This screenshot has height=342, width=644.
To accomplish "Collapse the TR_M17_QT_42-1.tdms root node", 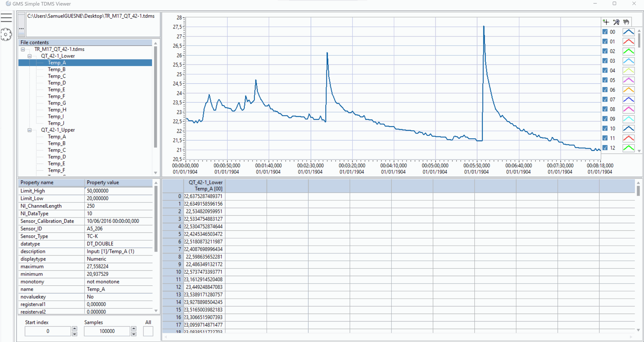I will click(23, 49).
